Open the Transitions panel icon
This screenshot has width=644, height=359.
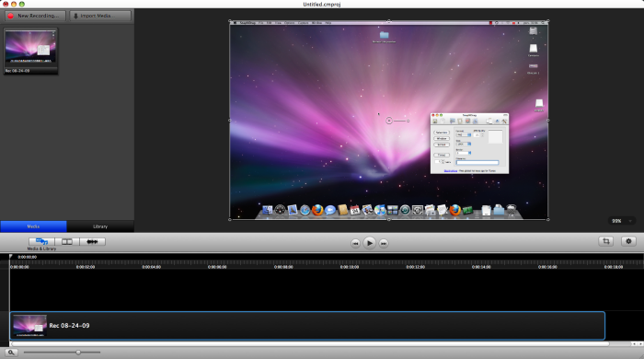pyautogui.click(x=67, y=241)
